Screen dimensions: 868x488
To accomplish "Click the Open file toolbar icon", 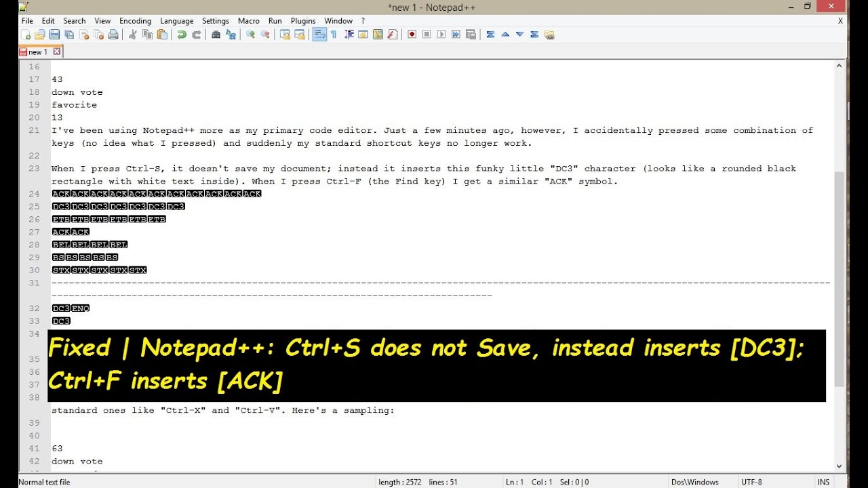I will pyautogui.click(x=40, y=35).
